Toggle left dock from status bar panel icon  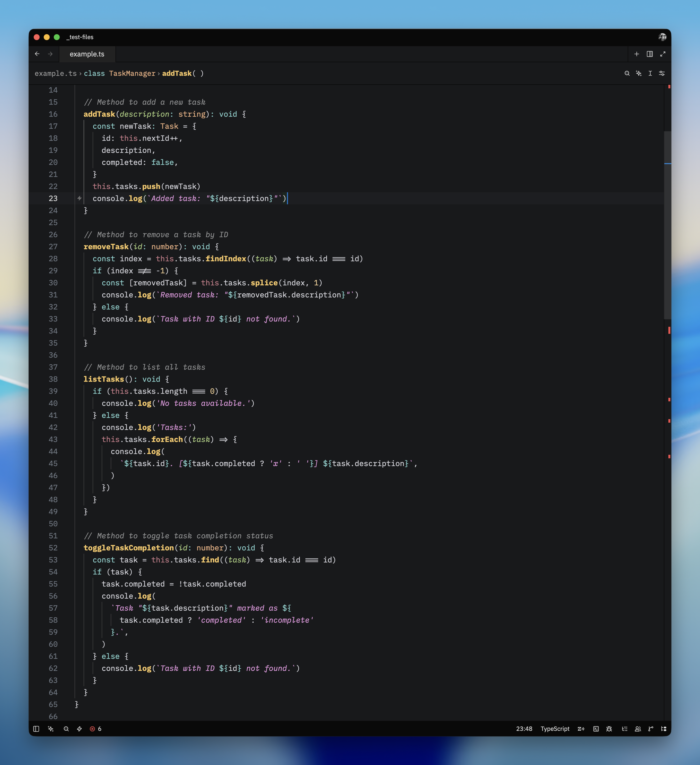(x=36, y=729)
